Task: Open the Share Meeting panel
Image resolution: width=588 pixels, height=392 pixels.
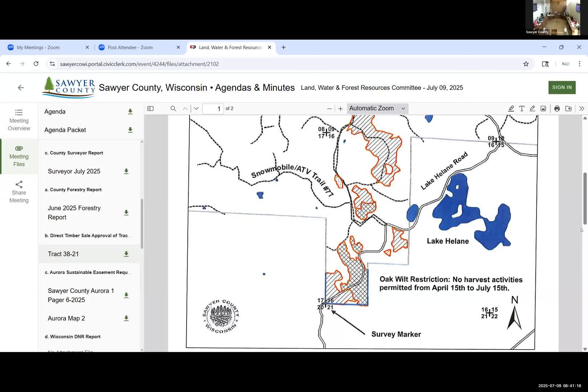Action: coord(19,192)
